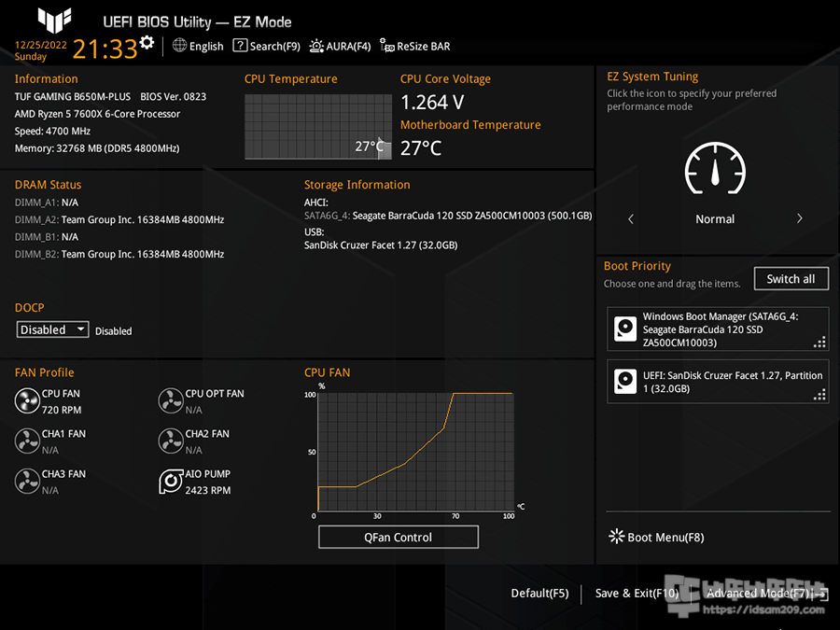
Task: Click the Memory 32768 MB text
Action: pyautogui.click(x=97, y=147)
